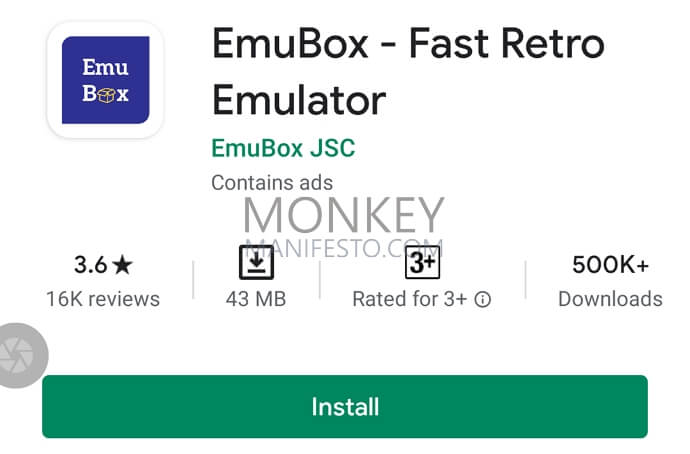
Task: Tap the MANIFESTO.COM watermark text
Action: point(344,248)
